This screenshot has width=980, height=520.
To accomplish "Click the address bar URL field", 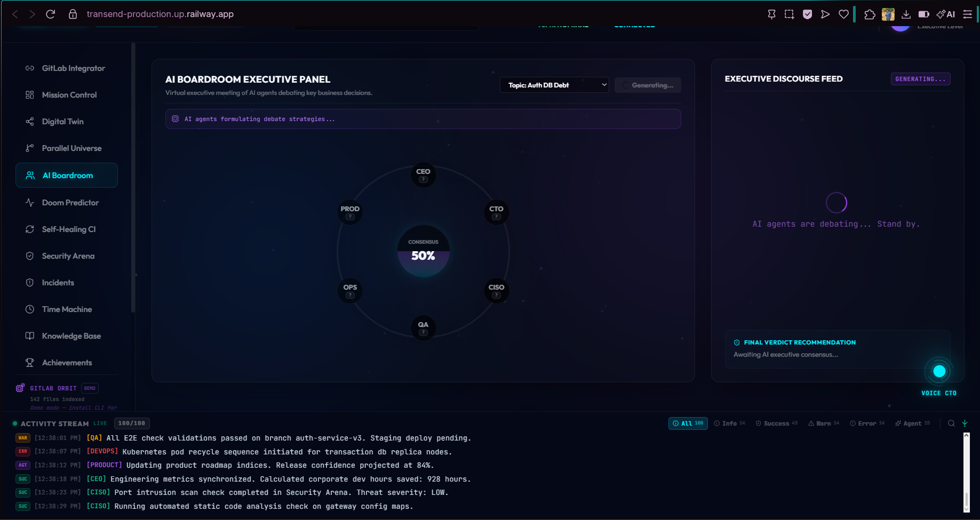I will point(160,14).
